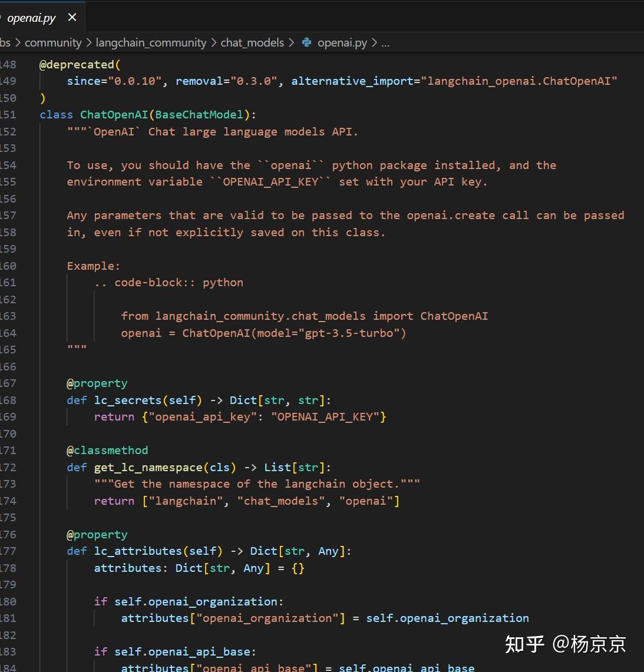Click the Python icon in the breadcrumb bar

[x=306, y=42]
